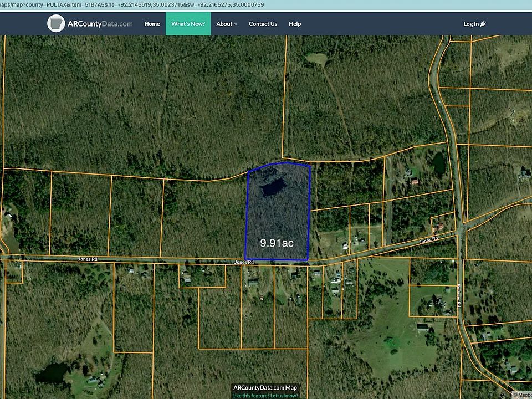532x399 pixels.
Task: Select the 9.91ac parcel label
Action: tap(277, 243)
